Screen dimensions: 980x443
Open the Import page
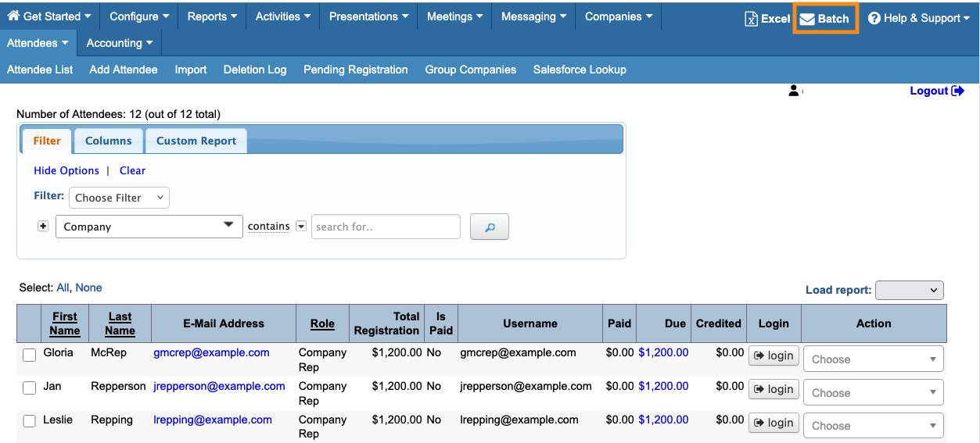[x=191, y=70]
